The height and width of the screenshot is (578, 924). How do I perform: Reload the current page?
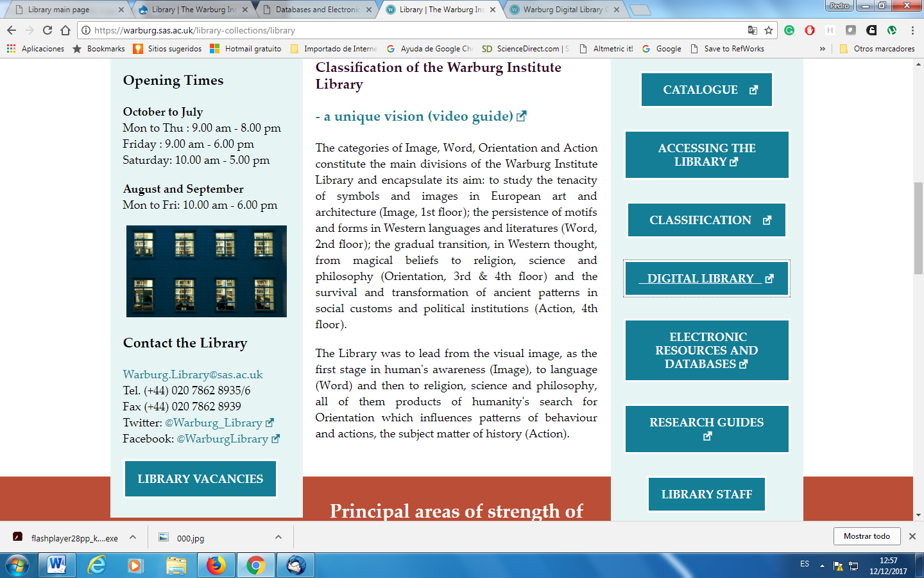pyautogui.click(x=47, y=30)
